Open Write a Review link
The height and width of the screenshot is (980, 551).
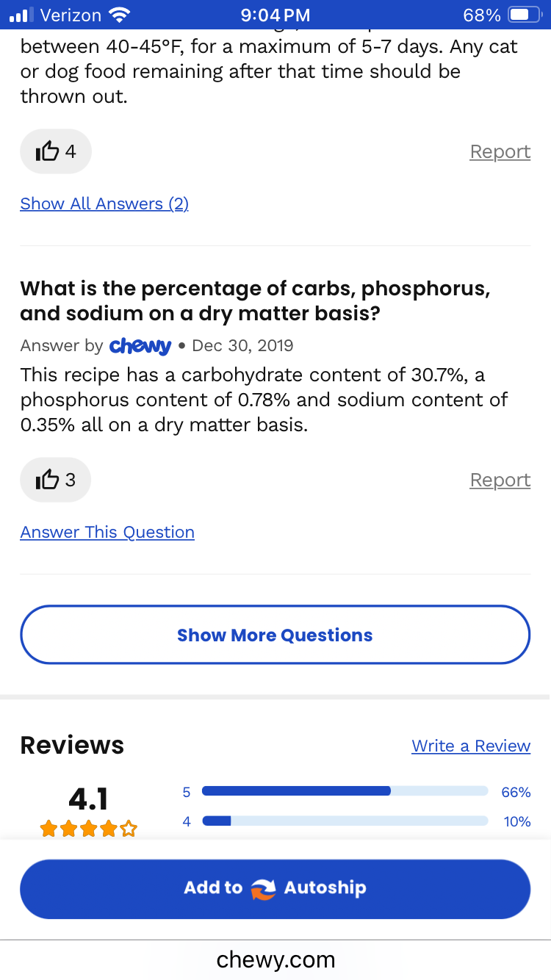(471, 746)
